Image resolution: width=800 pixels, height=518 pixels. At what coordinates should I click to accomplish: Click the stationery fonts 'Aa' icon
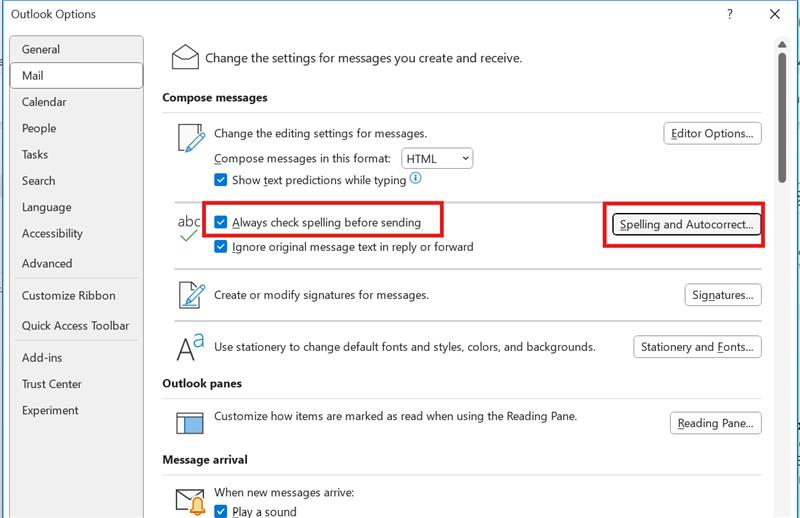point(190,347)
